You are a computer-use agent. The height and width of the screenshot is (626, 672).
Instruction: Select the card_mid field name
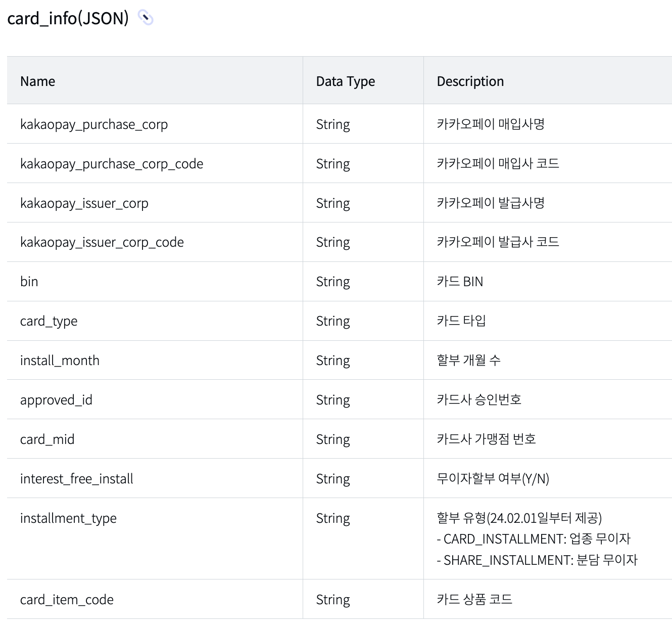click(x=47, y=439)
